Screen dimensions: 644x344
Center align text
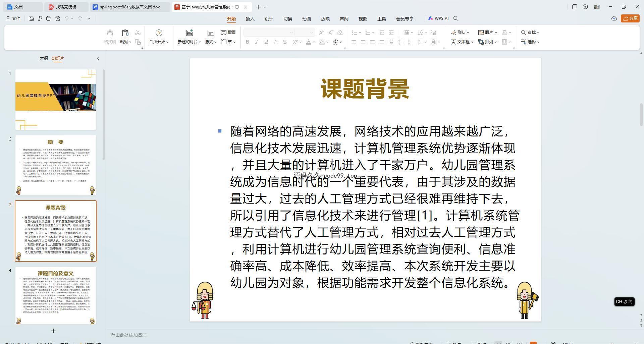[363, 42]
